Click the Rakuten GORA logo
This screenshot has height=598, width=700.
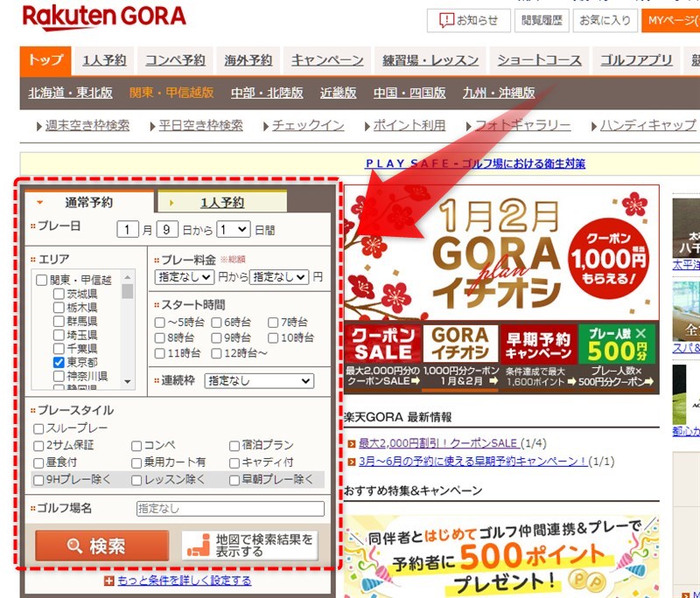(104, 17)
